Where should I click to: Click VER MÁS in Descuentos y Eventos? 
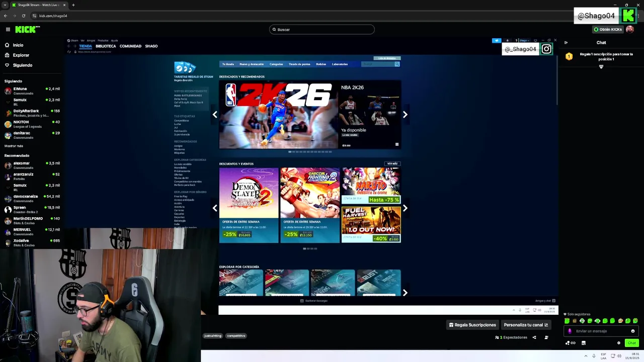coord(392,164)
